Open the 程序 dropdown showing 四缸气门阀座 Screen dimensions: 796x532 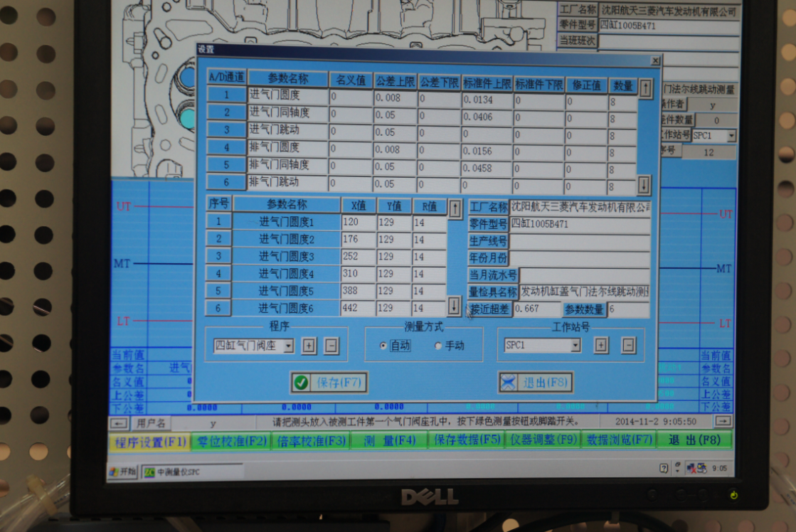coord(288,346)
